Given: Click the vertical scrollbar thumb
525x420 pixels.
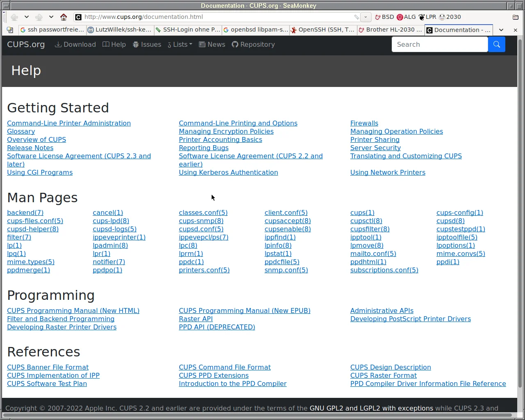Looking at the screenshot, I should click(520, 213).
